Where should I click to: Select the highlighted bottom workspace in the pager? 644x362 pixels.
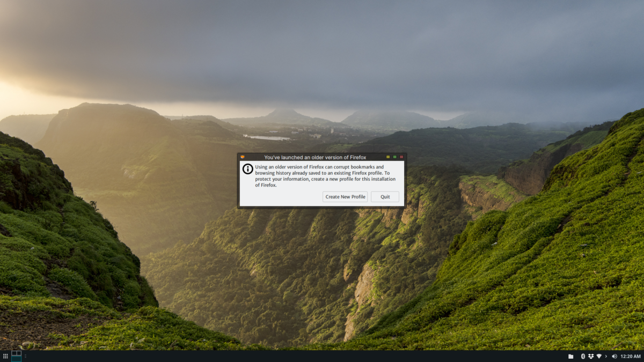point(16,359)
